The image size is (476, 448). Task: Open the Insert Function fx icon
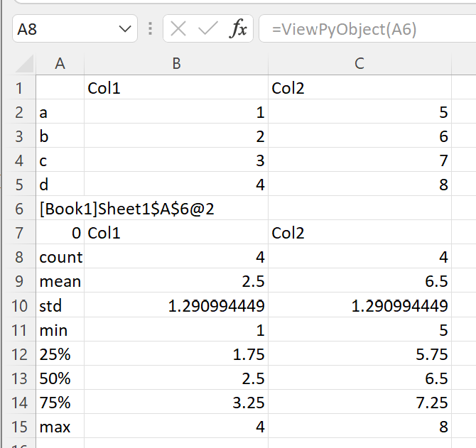coord(239,28)
